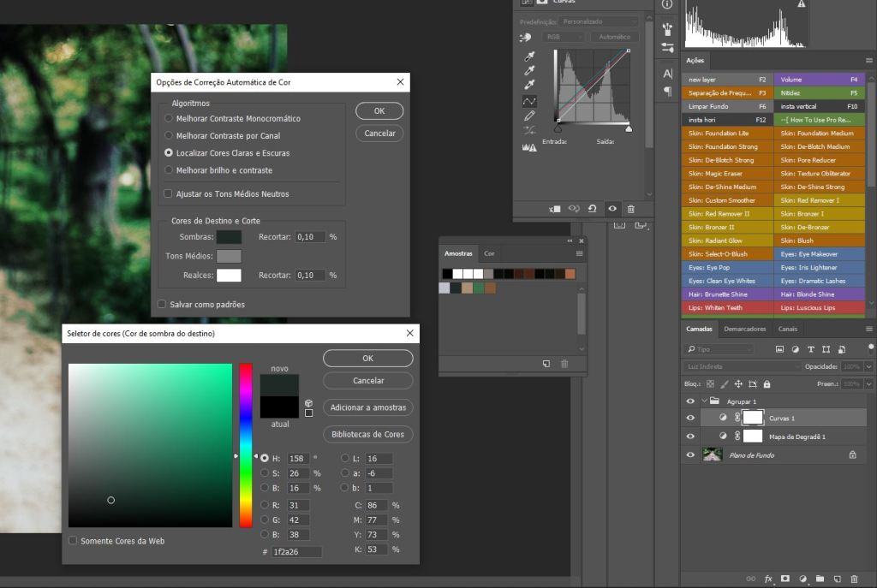Click the Bibliotecas de Cores button
Image resolution: width=877 pixels, height=588 pixels.
(367, 434)
